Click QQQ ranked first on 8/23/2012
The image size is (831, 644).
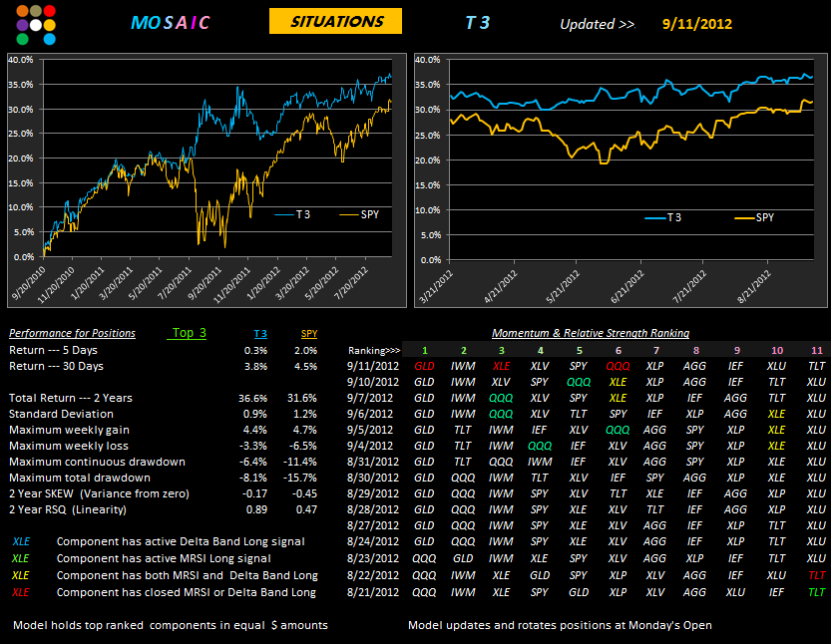[424, 558]
